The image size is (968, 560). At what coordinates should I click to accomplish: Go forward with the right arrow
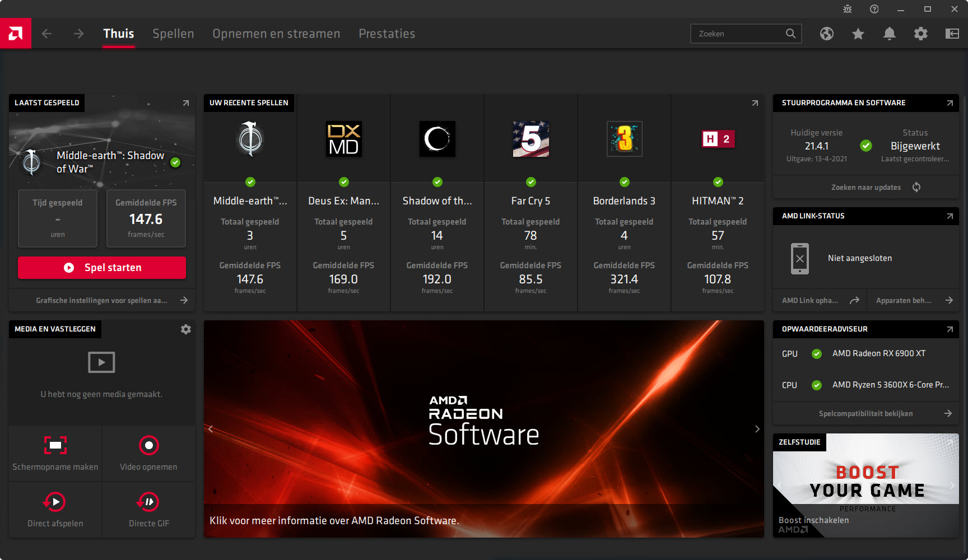tap(78, 34)
